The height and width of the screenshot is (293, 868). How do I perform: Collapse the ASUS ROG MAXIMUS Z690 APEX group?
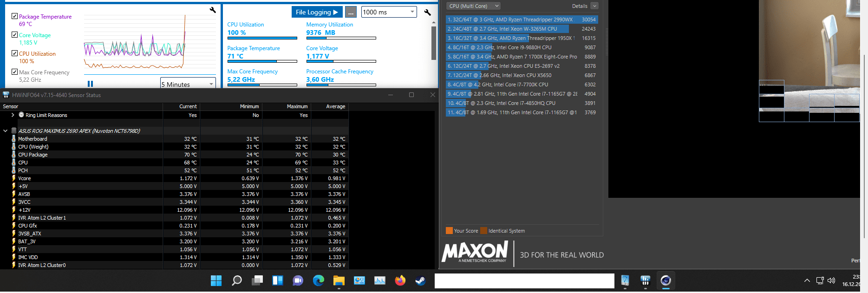click(x=5, y=131)
